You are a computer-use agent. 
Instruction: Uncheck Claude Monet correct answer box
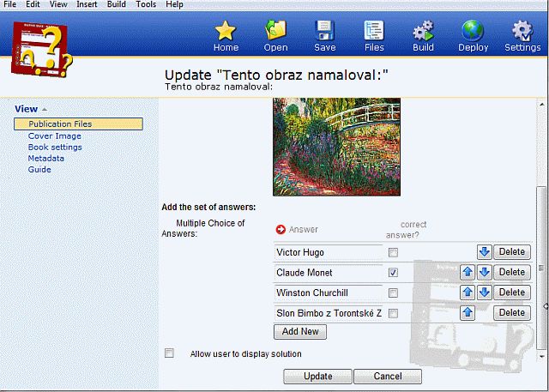(x=393, y=273)
